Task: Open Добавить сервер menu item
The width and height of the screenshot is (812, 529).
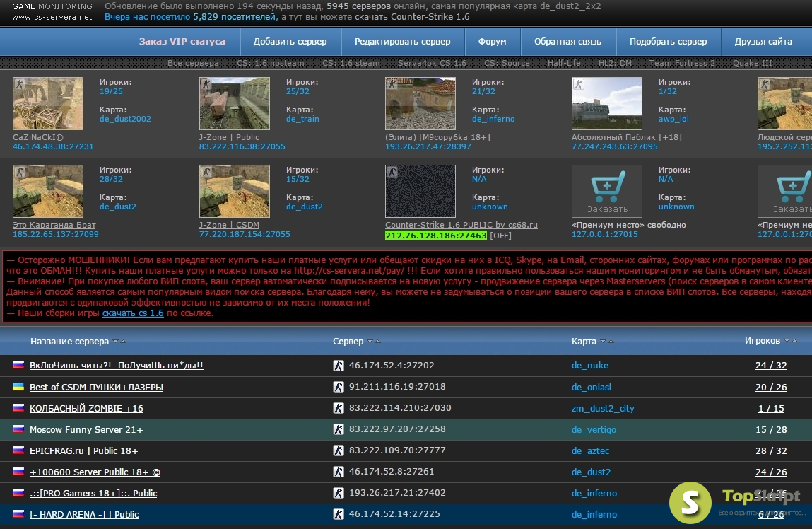Action: click(x=290, y=42)
